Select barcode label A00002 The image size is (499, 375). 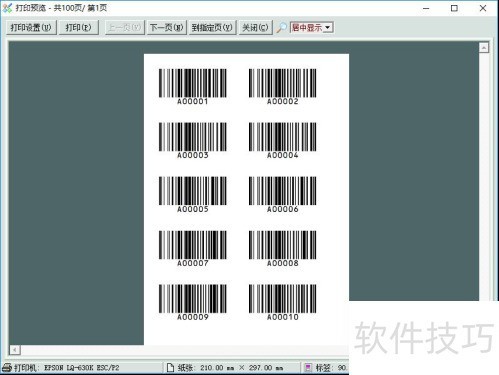(283, 87)
